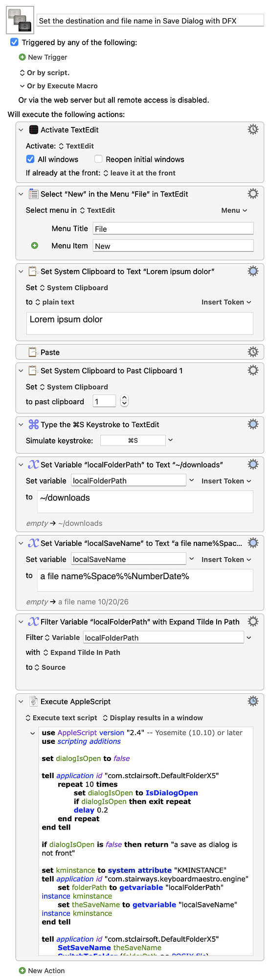The height and width of the screenshot is (980, 270).
Task: Click clipboard icon in Past Clipboard 1 action
Action: click(33, 370)
